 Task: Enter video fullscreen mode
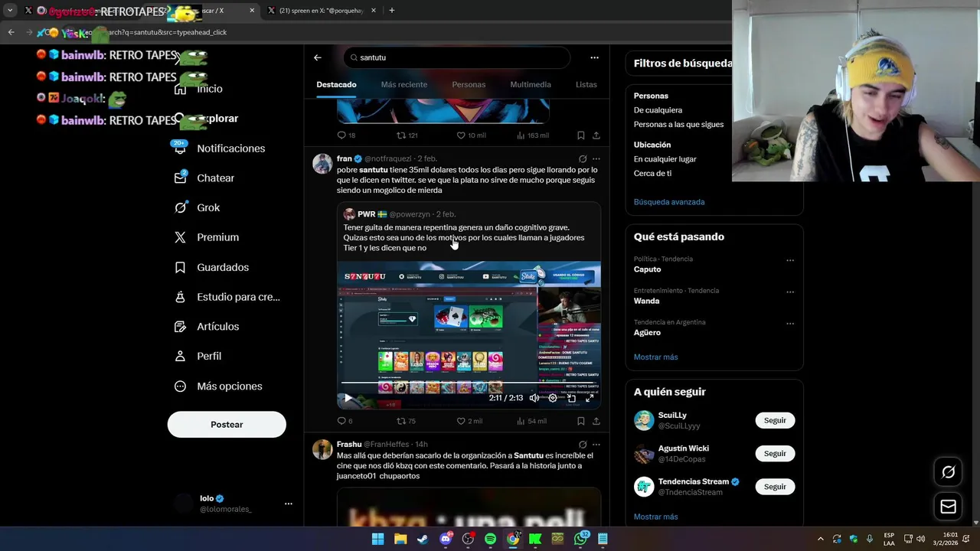[590, 398]
